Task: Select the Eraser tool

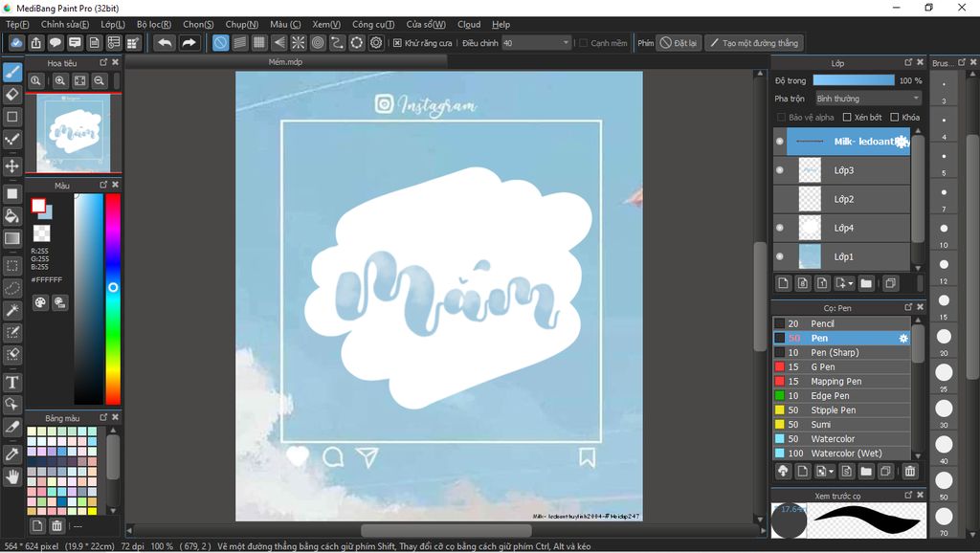Action: click(11, 95)
